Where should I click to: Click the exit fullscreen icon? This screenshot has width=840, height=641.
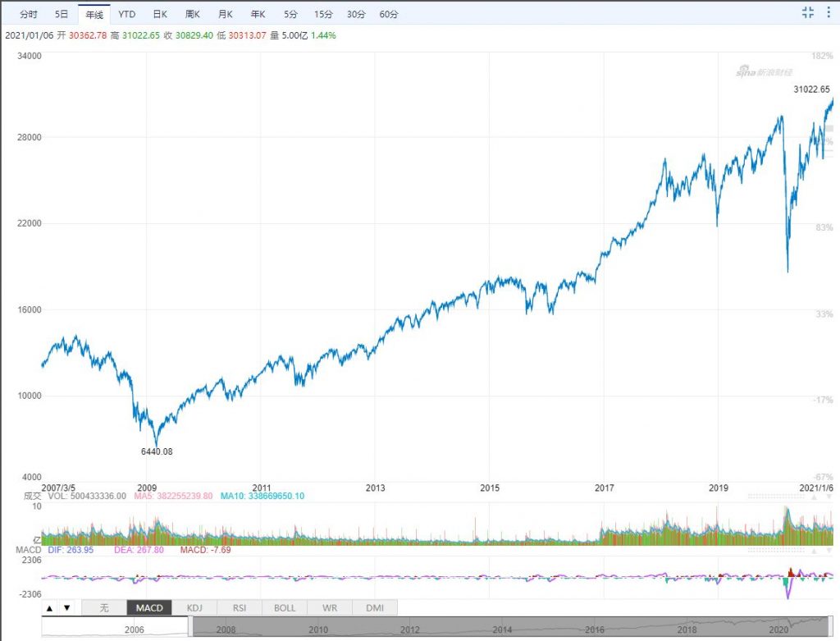(808, 12)
